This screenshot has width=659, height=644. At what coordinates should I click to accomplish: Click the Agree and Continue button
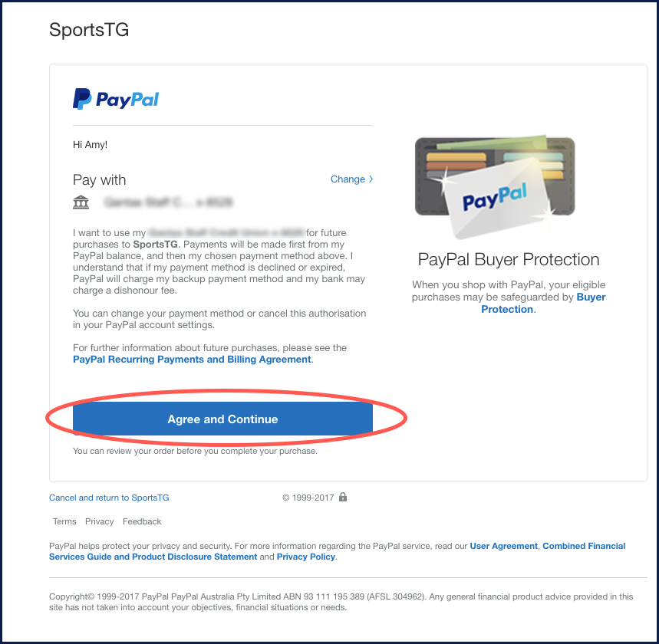222,419
